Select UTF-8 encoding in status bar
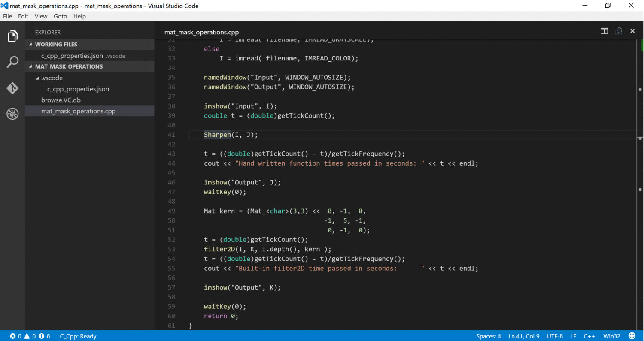This screenshot has width=644, height=341. (x=555, y=336)
